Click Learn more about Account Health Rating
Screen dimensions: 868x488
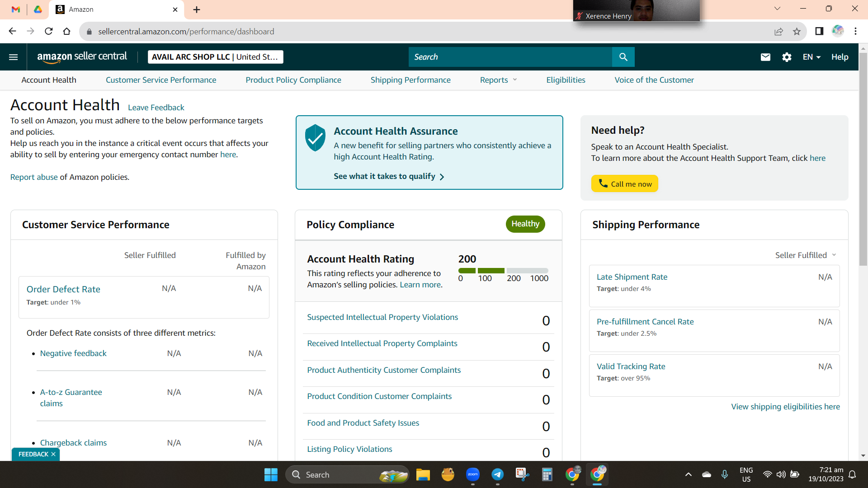click(420, 285)
